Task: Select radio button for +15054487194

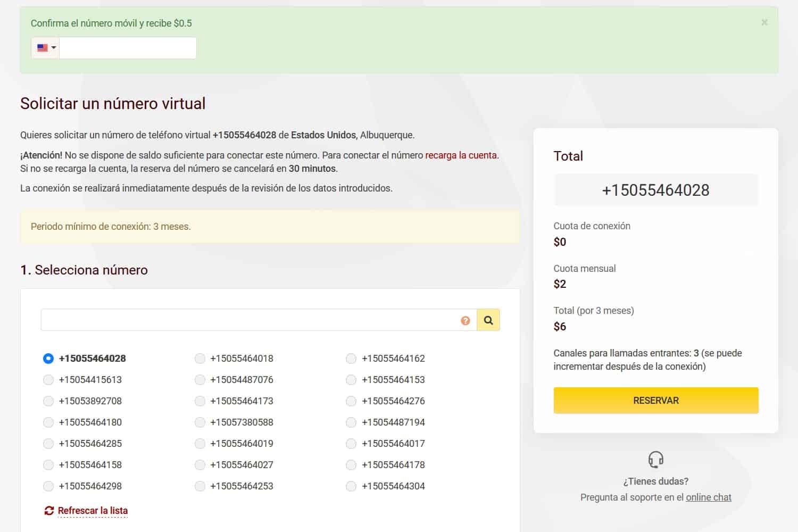Action: pyautogui.click(x=351, y=422)
